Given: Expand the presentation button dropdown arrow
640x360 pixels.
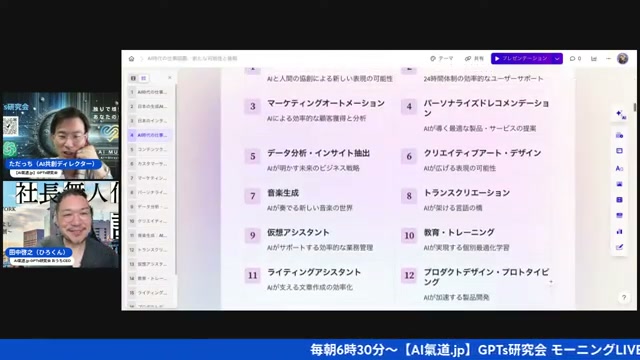Looking at the screenshot, I should (x=557, y=59).
